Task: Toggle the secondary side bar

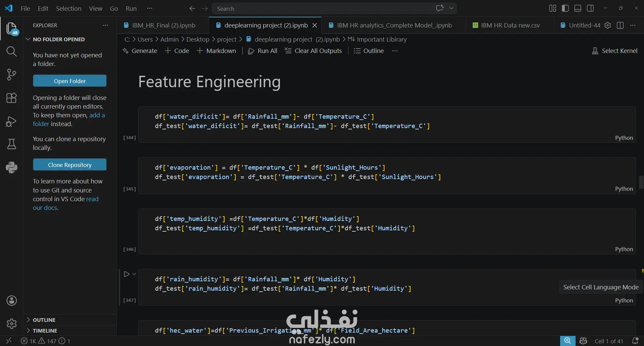Action: click(x=591, y=8)
